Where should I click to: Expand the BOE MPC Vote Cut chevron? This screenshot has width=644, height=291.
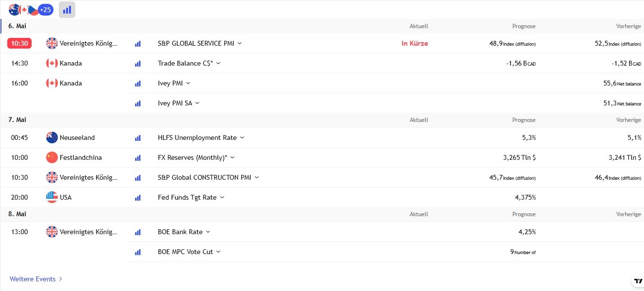218,252
